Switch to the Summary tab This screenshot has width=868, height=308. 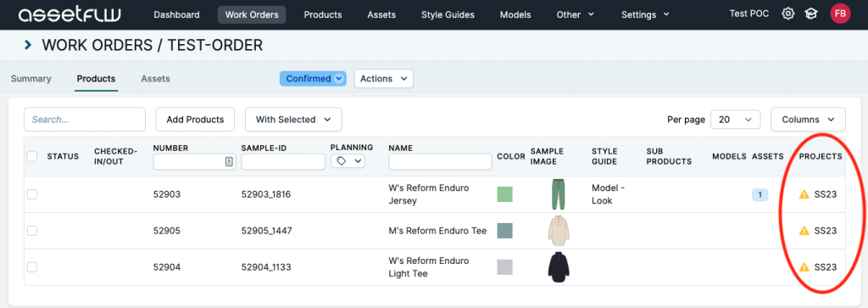(31, 79)
